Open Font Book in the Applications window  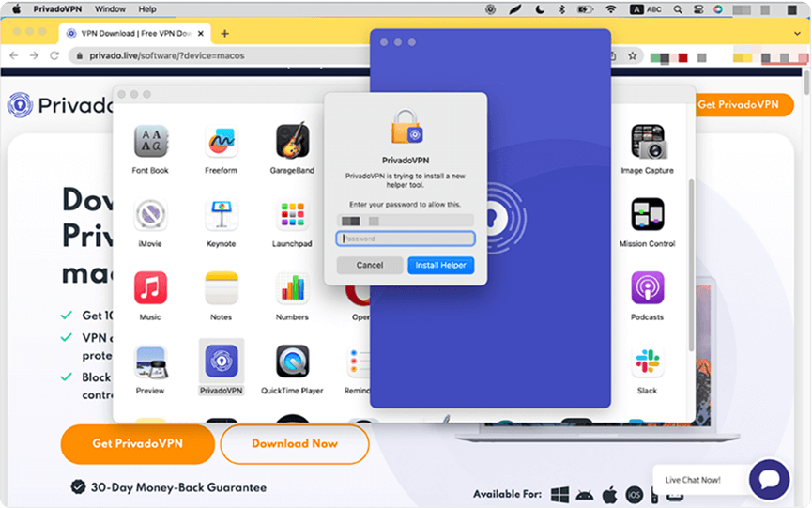tap(150, 142)
